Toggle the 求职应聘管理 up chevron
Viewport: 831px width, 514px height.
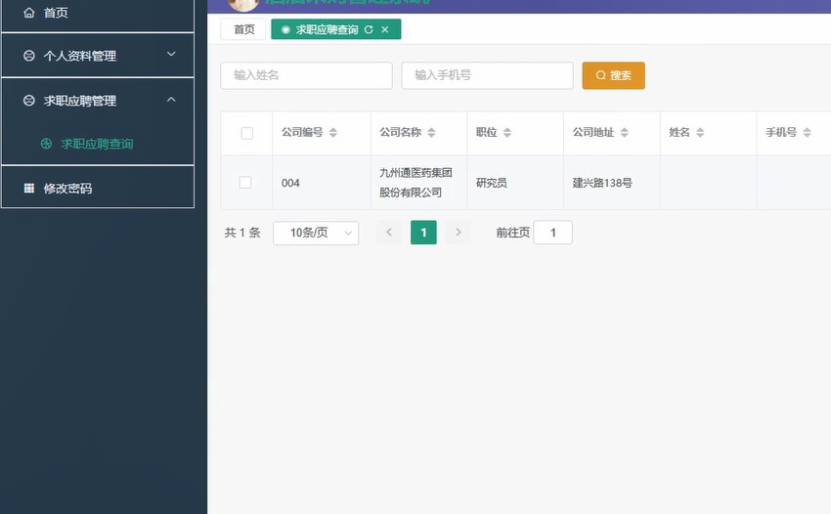click(171, 99)
